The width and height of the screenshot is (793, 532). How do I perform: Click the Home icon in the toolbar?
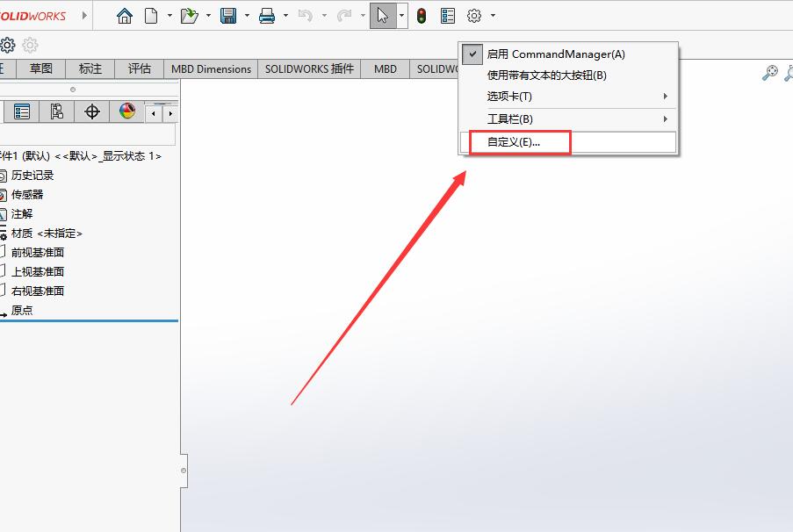[125, 16]
